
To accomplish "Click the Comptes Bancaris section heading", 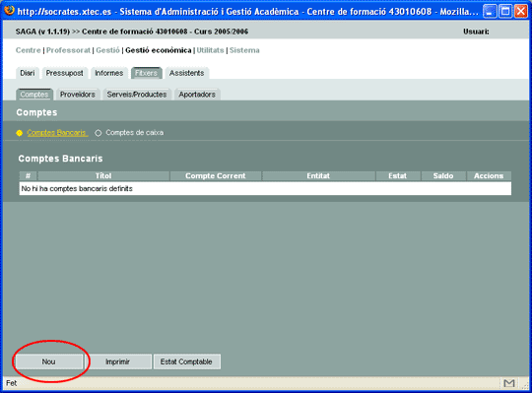I will click(60, 159).
